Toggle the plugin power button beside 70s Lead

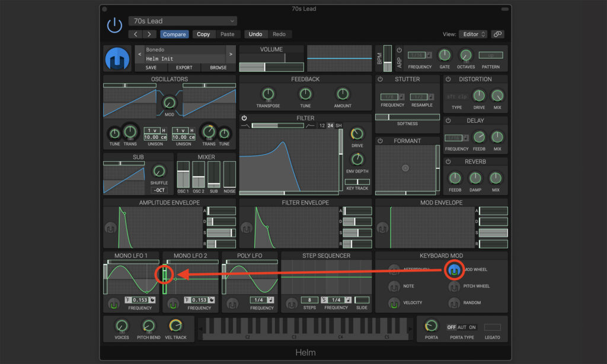tap(114, 25)
